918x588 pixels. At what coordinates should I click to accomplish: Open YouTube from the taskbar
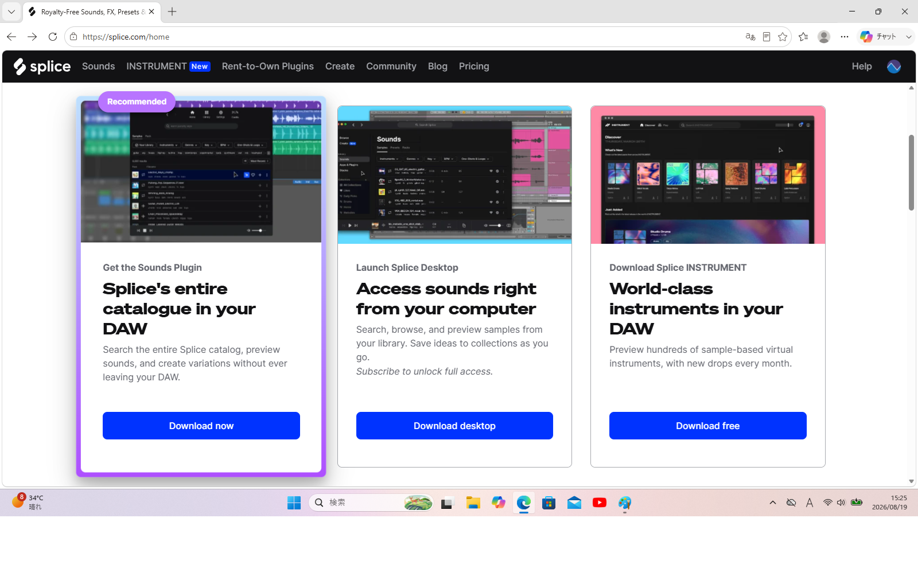pyautogui.click(x=600, y=503)
